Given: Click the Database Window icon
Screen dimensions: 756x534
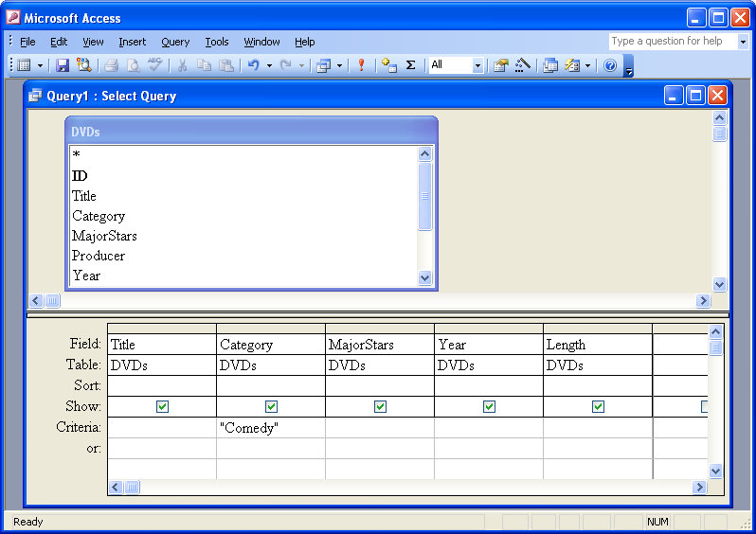Looking at the screenshot, I should point(550,65).
